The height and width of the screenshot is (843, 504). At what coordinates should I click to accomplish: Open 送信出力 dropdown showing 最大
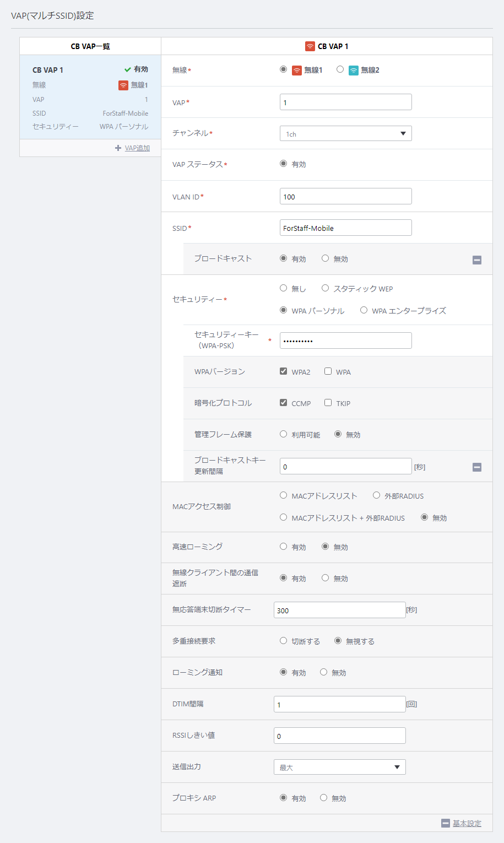coord(340,767)
